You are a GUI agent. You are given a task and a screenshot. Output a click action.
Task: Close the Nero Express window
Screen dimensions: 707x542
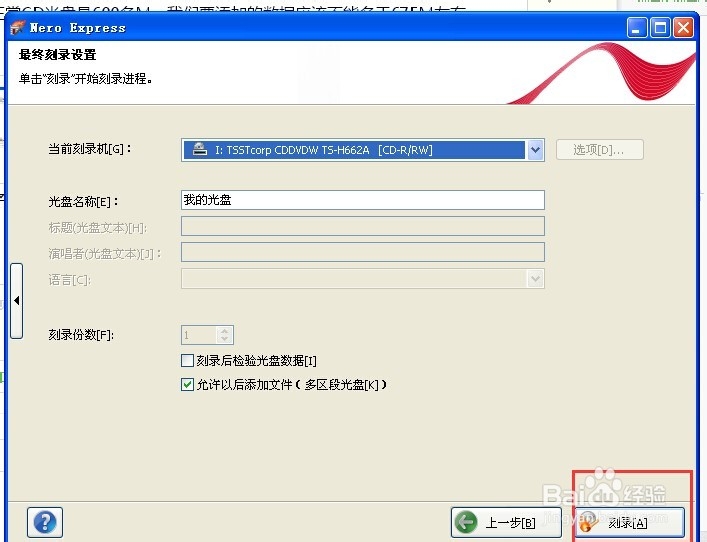click(684, 28)
